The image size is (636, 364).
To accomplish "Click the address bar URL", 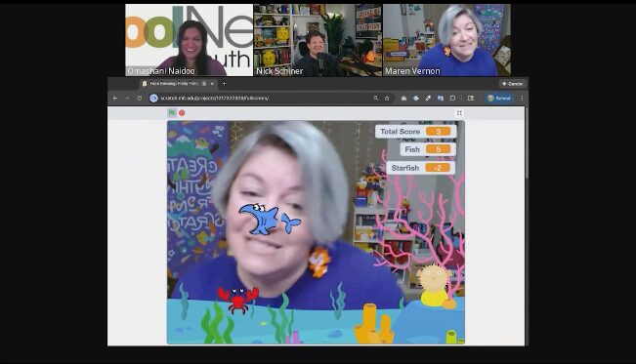I will pyautogui.click(x=215, y=99).
